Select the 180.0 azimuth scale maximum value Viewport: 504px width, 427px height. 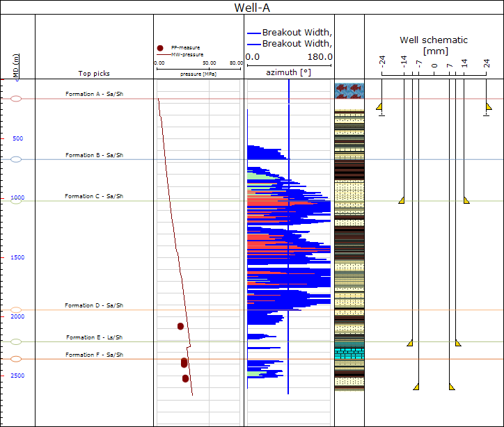[x=320, y=57]
